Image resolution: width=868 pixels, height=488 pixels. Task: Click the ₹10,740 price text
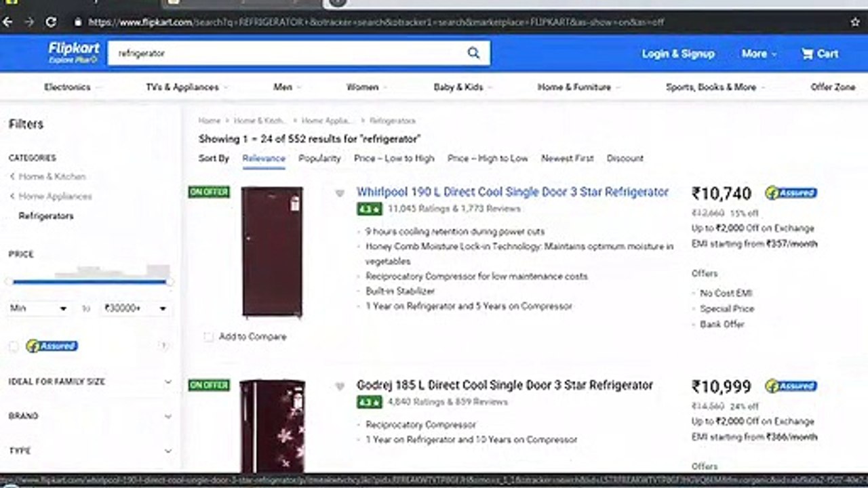pos(722,194)
